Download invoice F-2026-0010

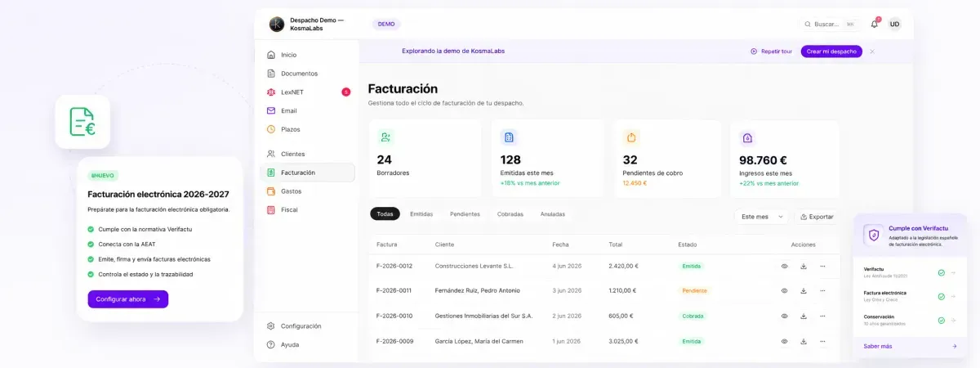(x=804, y=316)
